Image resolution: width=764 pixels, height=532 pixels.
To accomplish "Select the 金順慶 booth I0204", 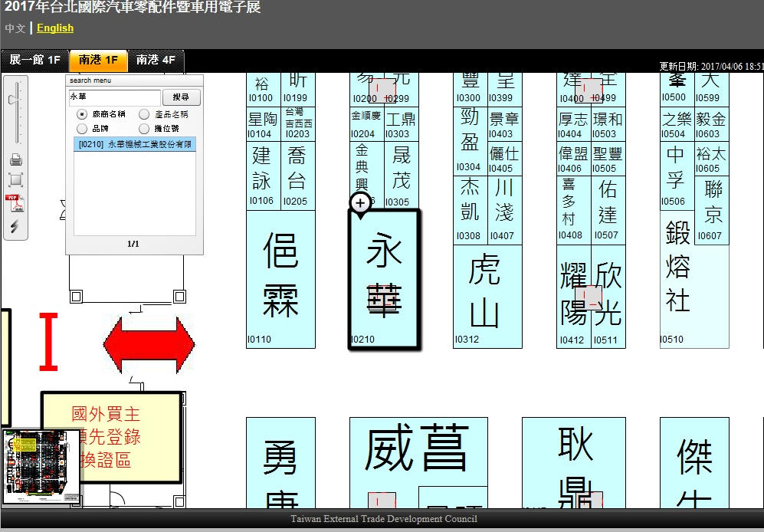I will 366,124.
